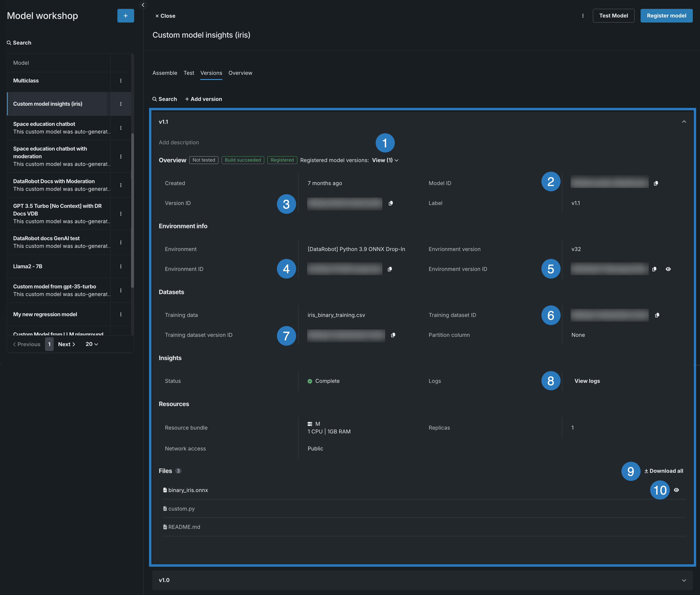Collapse the sidebar with arrow icon
Screen dimensions: 700x595
pyautogui.click(x=143, y=5)
